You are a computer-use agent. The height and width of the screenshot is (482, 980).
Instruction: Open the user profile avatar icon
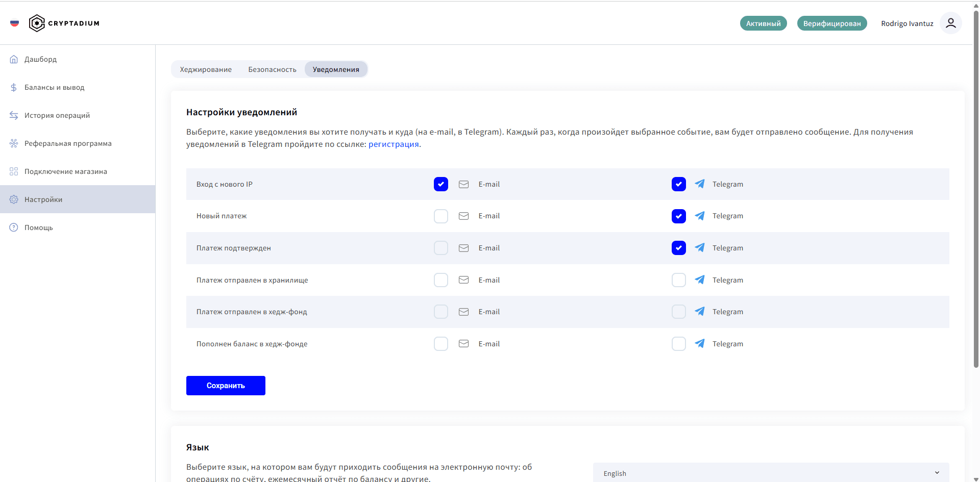click(951, 23)
